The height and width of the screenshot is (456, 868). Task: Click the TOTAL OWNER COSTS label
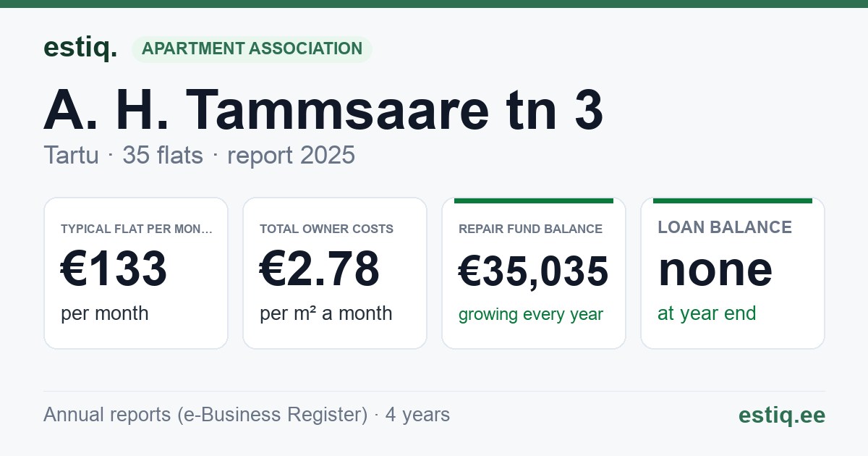click(326, 229)
